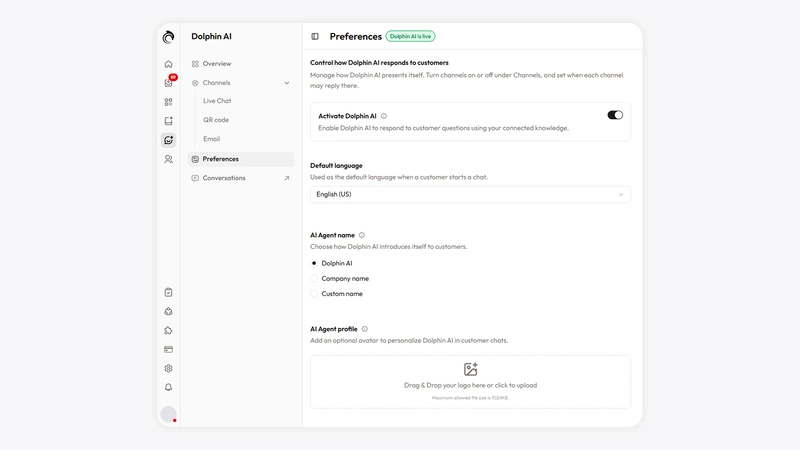Click the logo upload drop zone text
The width and height of the screenshot is (800, 450).
470,385
